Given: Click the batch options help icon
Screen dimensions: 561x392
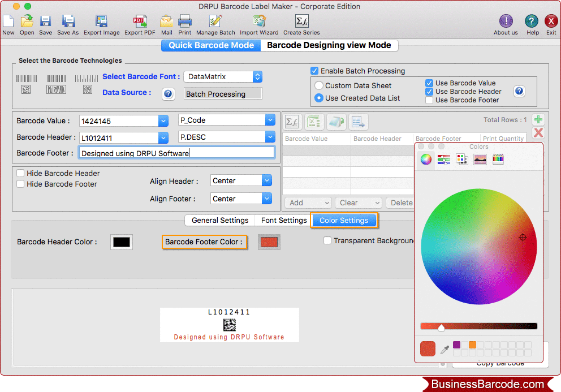Looking at the screenshot, I should click(x=519, y=91).
